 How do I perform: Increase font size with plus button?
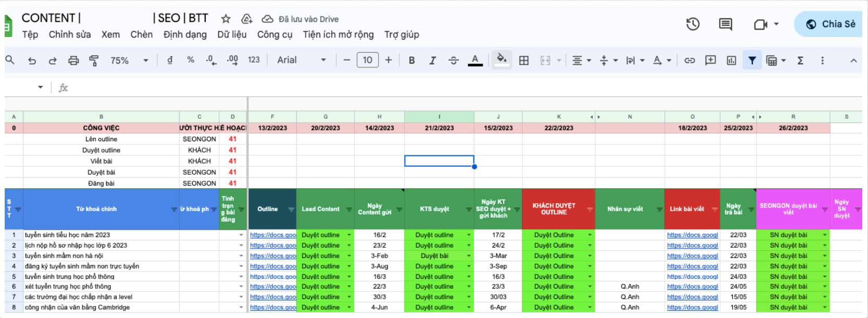388,60
